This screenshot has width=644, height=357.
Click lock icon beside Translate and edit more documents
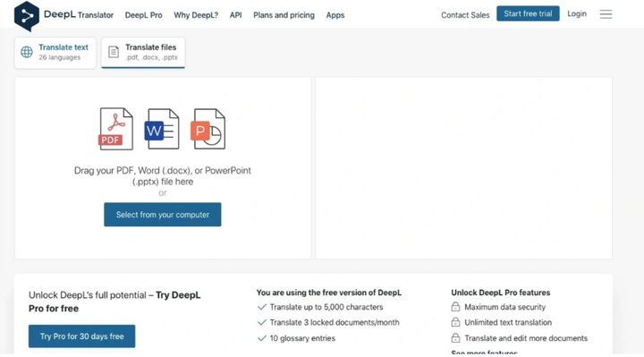(455, 337)
